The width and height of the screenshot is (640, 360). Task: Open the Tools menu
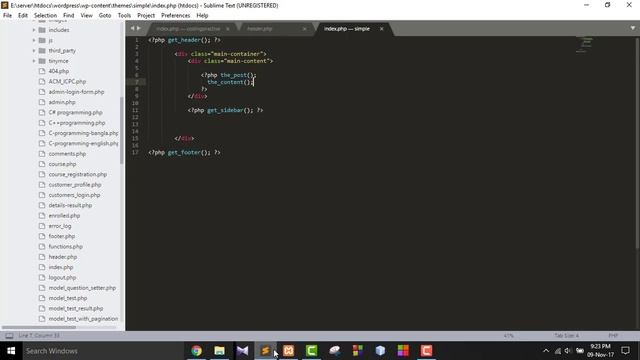(x=124, y=15)
